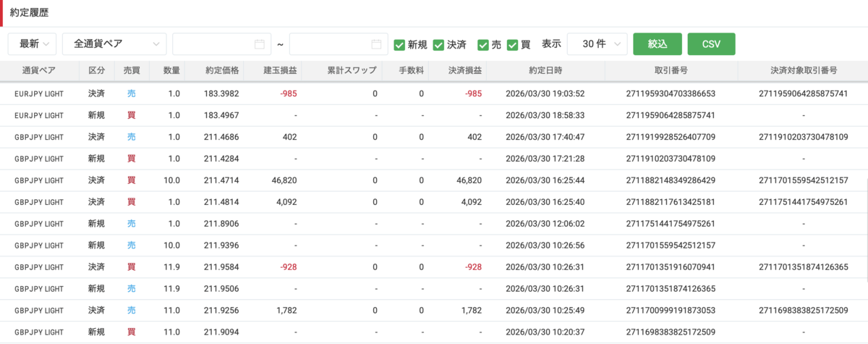Click price 211.4814
The image size is (868, 344).
coord(221,202)
